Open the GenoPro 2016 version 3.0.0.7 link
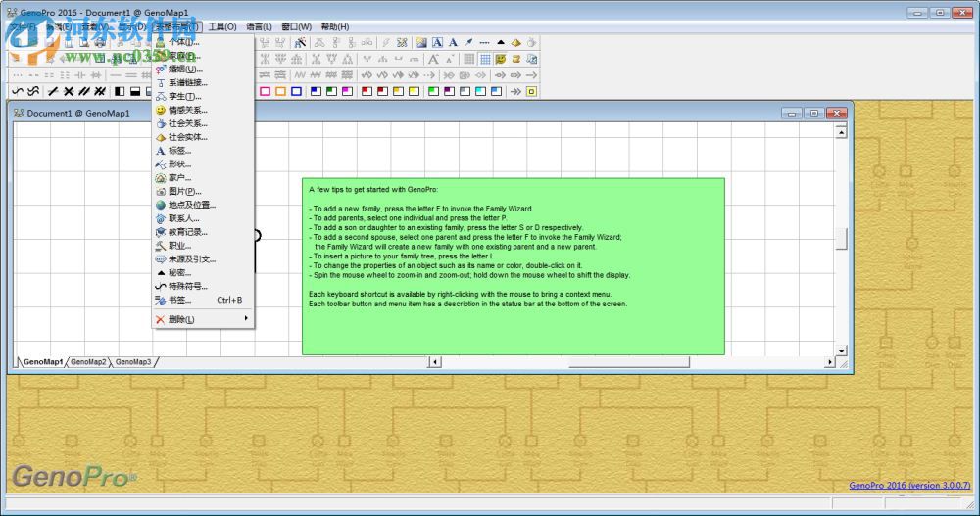This screenshot has width=980, height=516. point(909,486)
